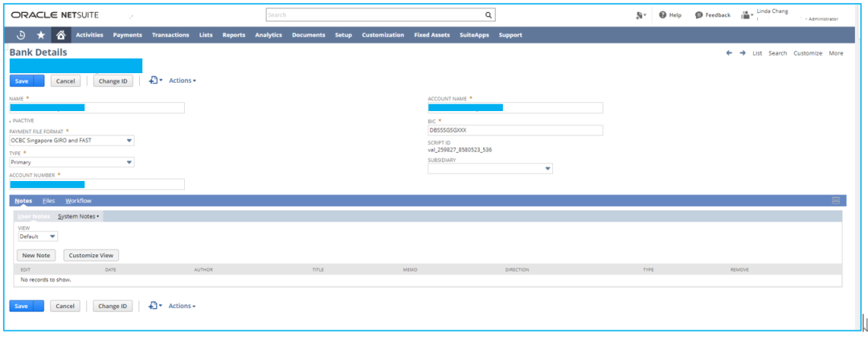The image size is (868, 337).
Task: Click the Feedback speech bubble icon
Action: [698, 15]
